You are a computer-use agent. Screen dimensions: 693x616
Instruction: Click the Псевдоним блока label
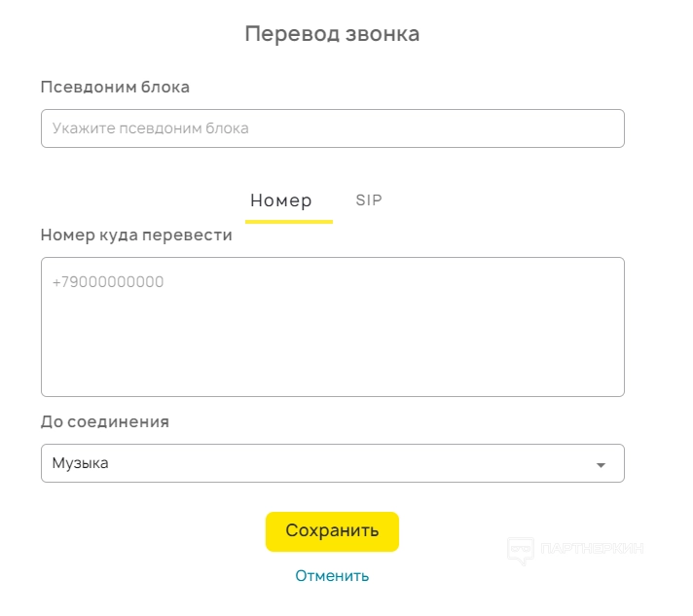point(115,87)
